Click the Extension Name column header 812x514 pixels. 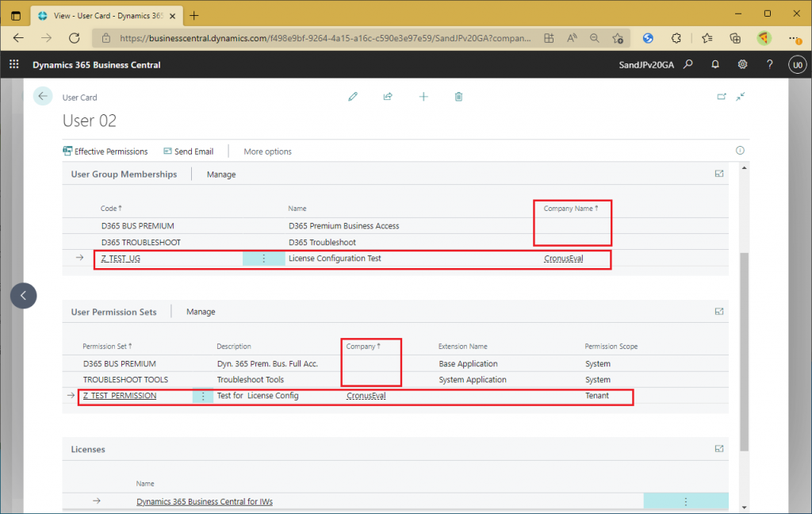(462, 346)
